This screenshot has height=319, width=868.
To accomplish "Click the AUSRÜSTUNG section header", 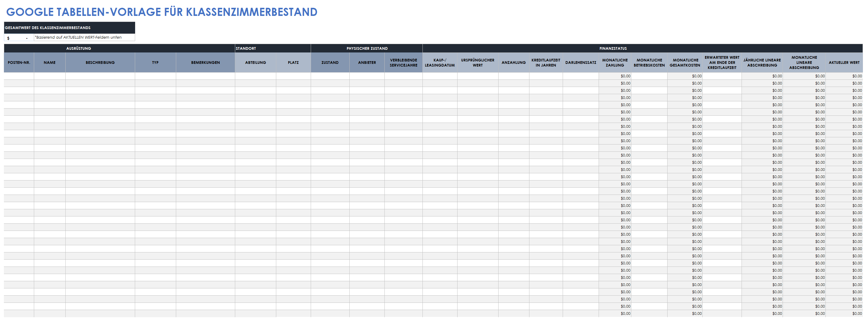I will point(119,48).
